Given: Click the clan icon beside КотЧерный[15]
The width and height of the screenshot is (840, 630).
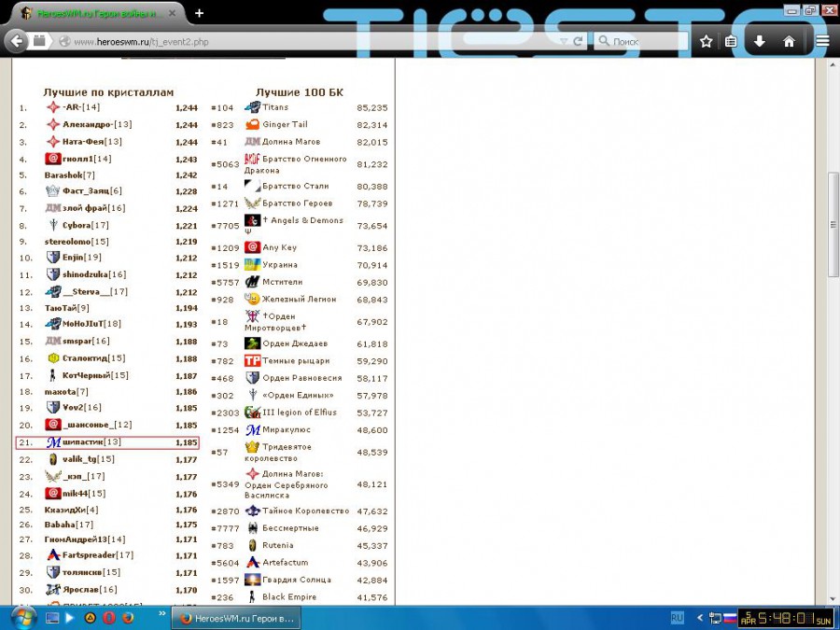Looking at the screenshot, I should click(53, 375).
